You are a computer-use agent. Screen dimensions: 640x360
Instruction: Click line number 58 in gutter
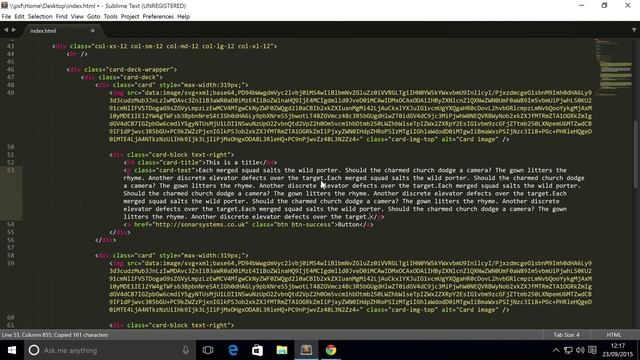click(x=11, y=256)
